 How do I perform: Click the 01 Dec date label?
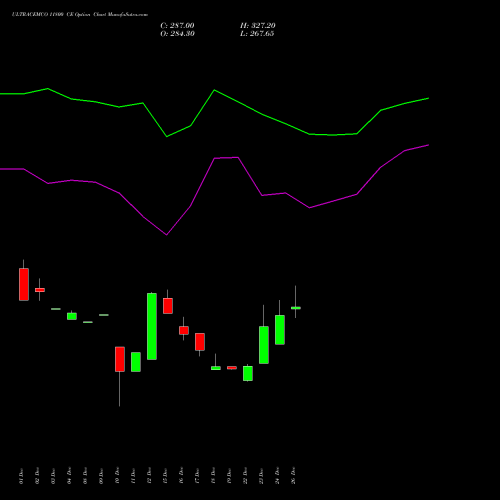click(x=21, y=476)
